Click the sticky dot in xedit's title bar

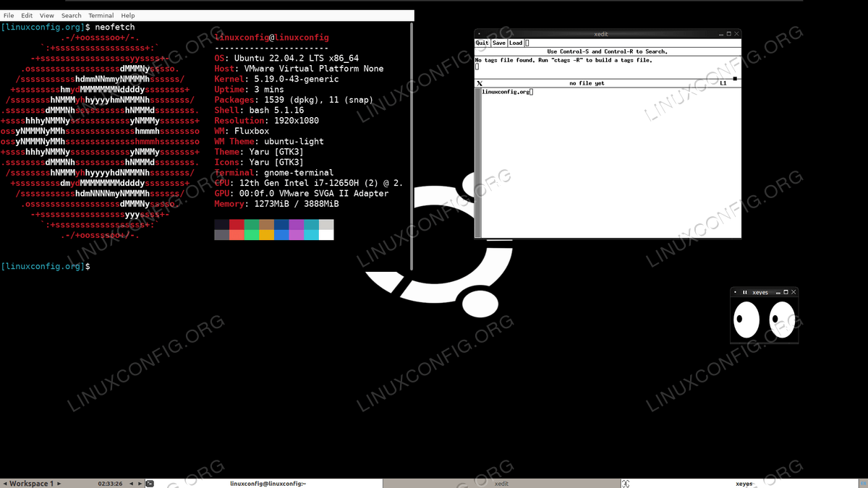point(479,33)
